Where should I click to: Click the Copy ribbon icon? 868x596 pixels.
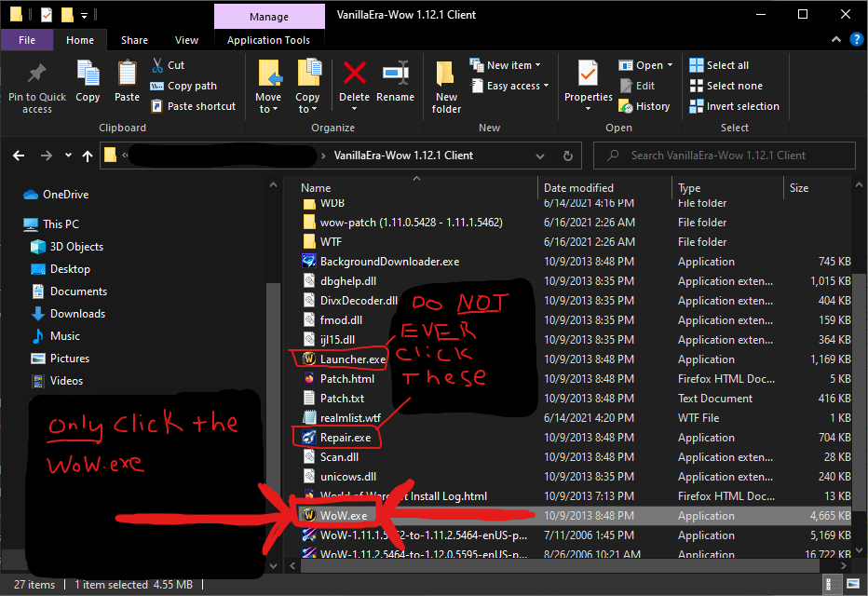pyautogui.click(x=88, y=74)
